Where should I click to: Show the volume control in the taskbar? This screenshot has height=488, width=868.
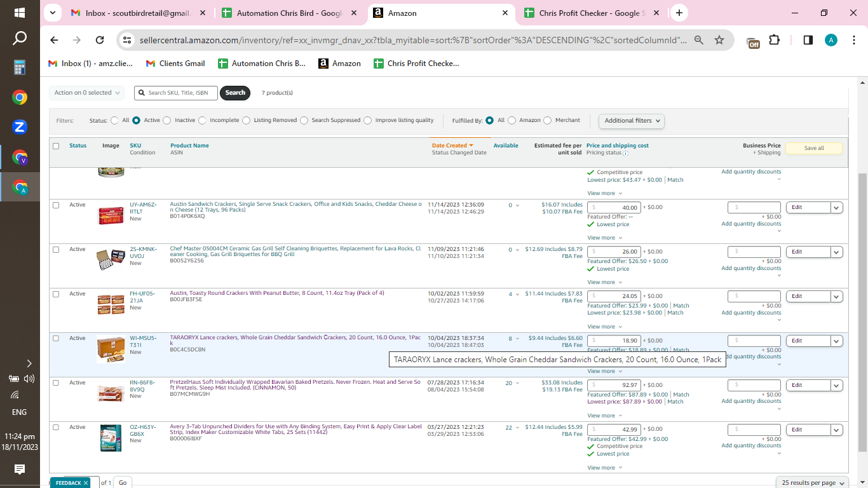[x=29, y=379]
